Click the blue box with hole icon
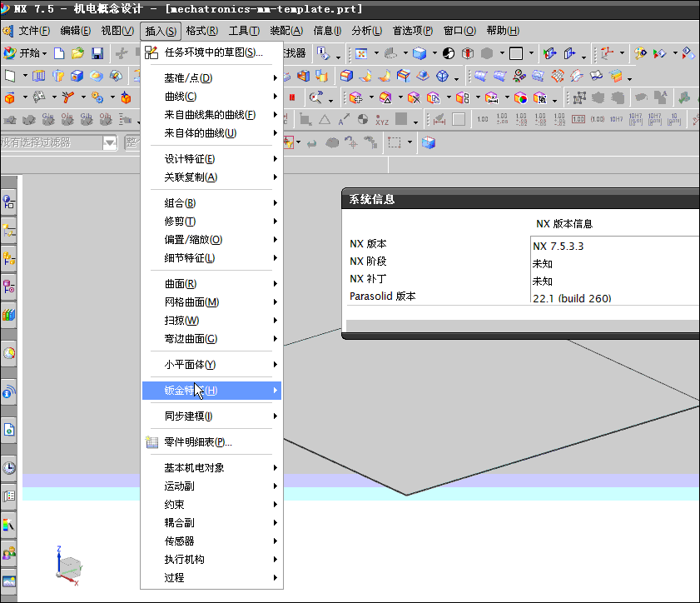This screenshot has height=603, width=700. [x=77, y=76]
